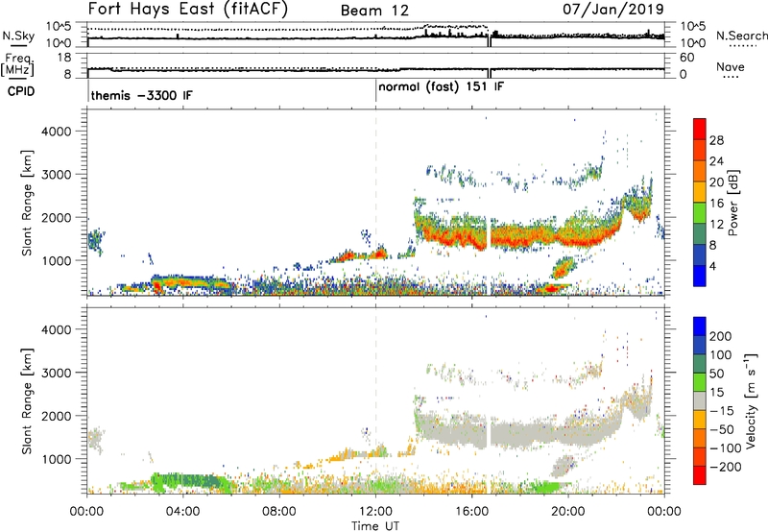Click the 'Beam 12' label
The height and width of the screenshot is (532, 768).
coord(374,11)
